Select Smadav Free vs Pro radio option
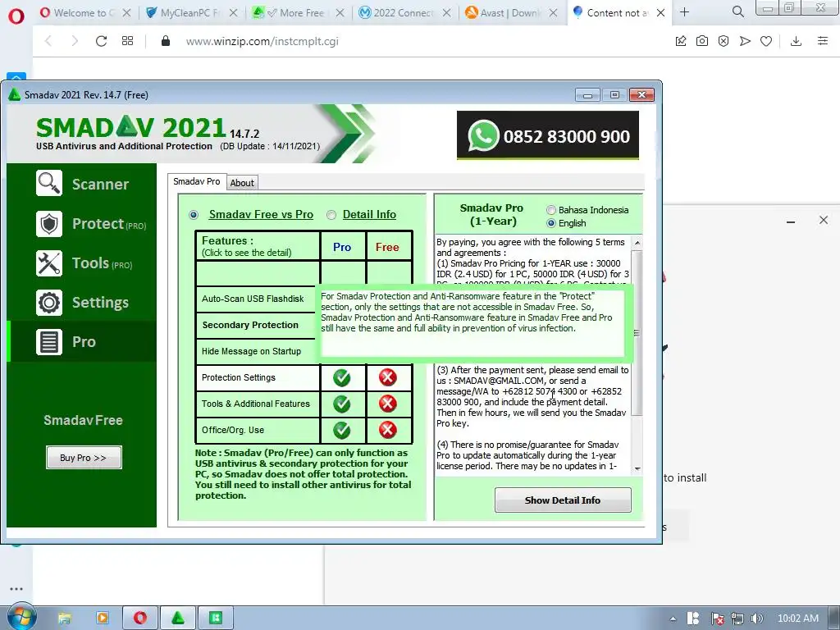This screenshot has height=630, width=840. 194,215
